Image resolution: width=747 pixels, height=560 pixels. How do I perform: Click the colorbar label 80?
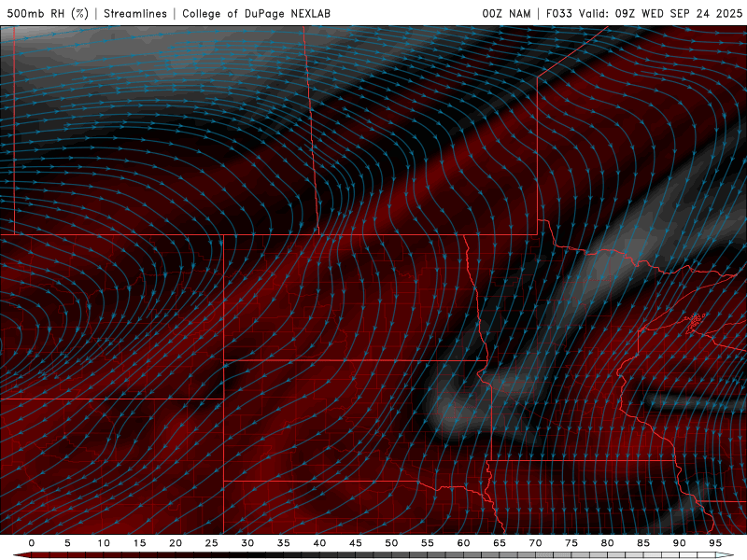click(608, 543)
